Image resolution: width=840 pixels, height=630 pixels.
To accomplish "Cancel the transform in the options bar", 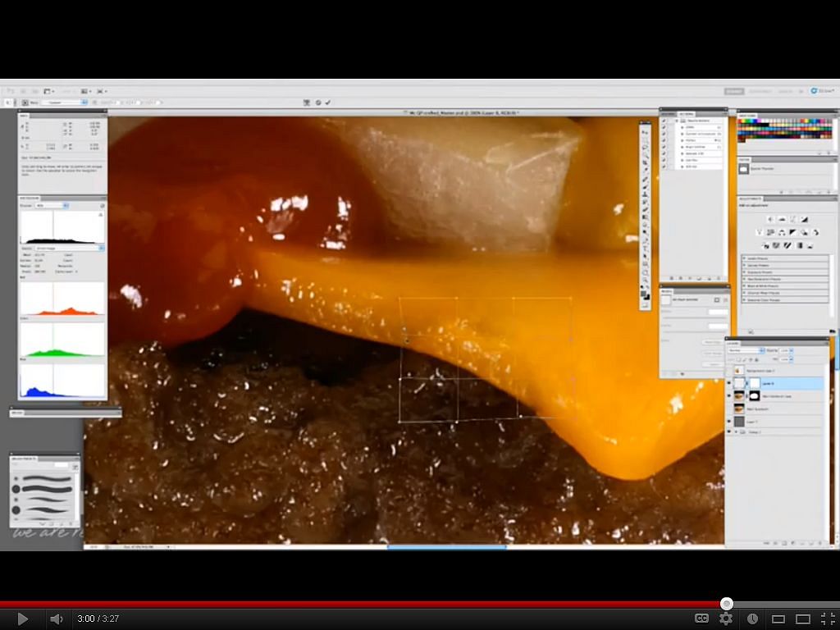I will coord(318,103).
